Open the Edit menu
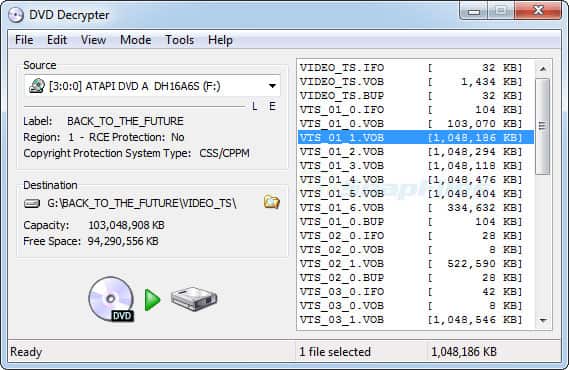569x370 pixels. [57, 40]
